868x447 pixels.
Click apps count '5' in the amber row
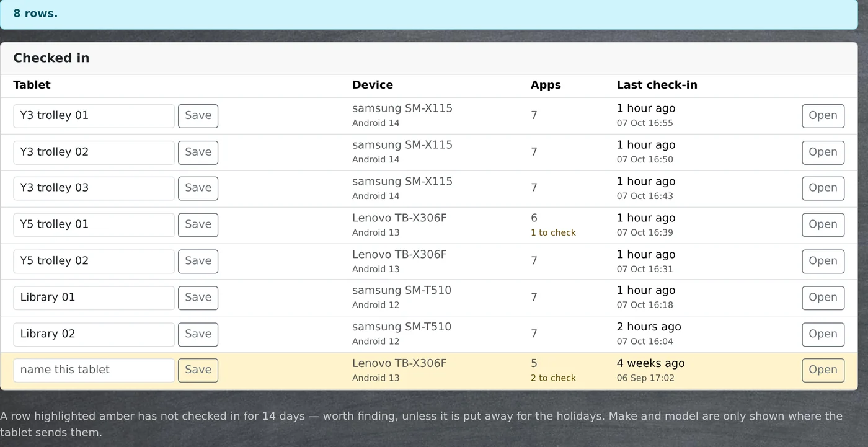coord(534,364)
